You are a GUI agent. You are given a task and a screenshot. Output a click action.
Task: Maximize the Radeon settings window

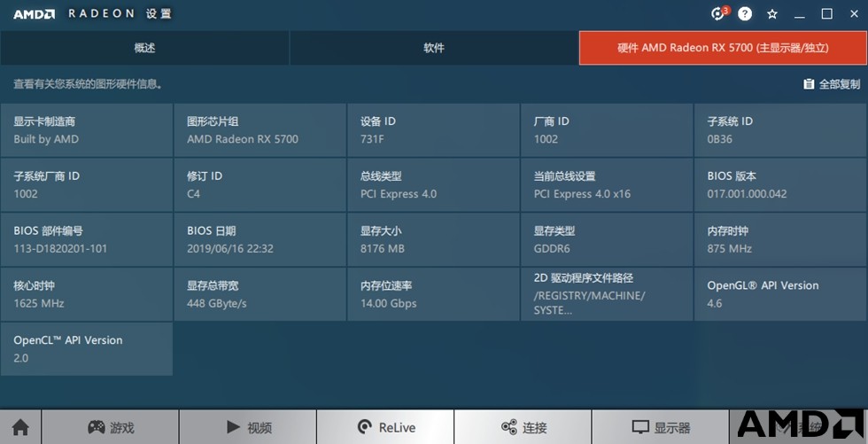[x=826, y=14]
